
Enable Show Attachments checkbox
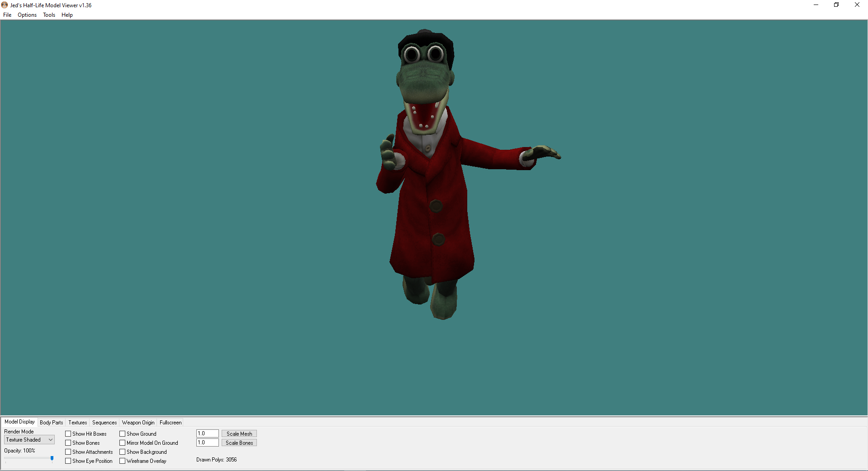pyautogui.click(x=68, y=452)
